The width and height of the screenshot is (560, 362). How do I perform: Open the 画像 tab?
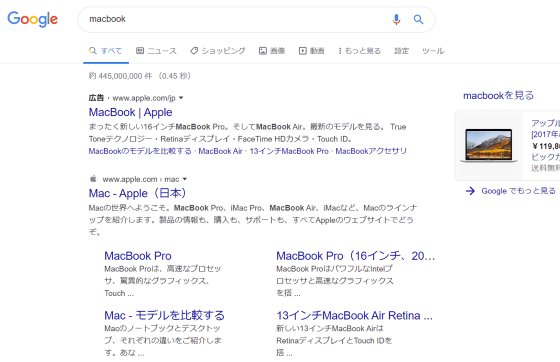[x=272, y=51]
